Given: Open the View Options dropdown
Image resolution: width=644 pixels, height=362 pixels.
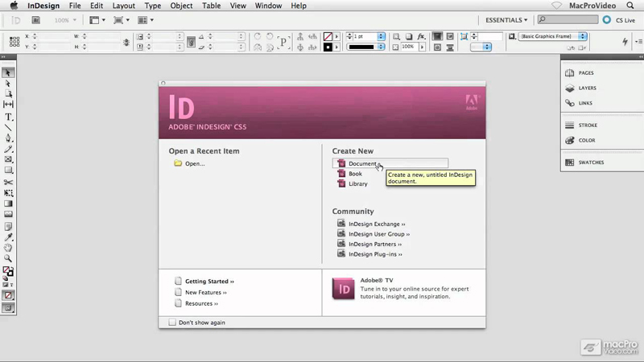Looking at the screenshot, I should click(x=97, y=20).
